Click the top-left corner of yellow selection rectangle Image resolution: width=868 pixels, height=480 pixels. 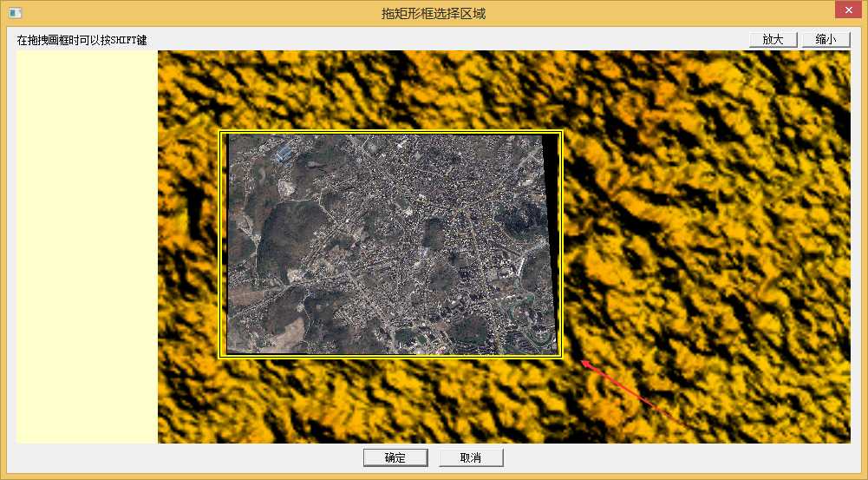219,132
